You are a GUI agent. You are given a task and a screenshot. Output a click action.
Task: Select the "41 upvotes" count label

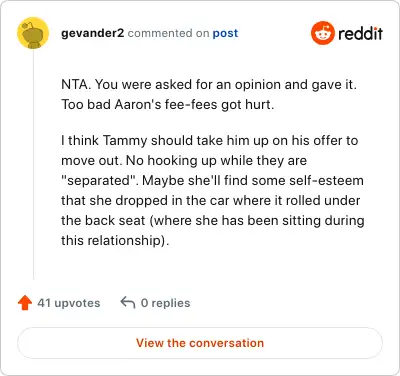tap(69, 303)
